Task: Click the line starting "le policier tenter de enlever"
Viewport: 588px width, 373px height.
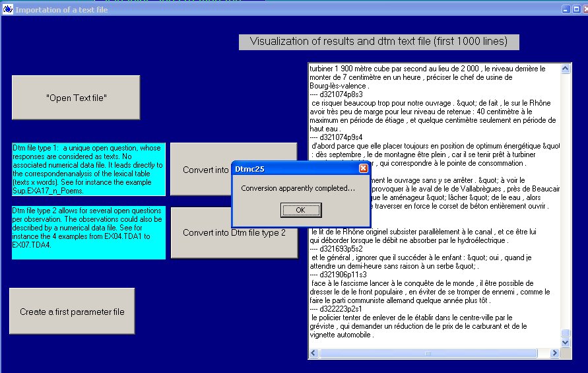Action: coord(412,318)
